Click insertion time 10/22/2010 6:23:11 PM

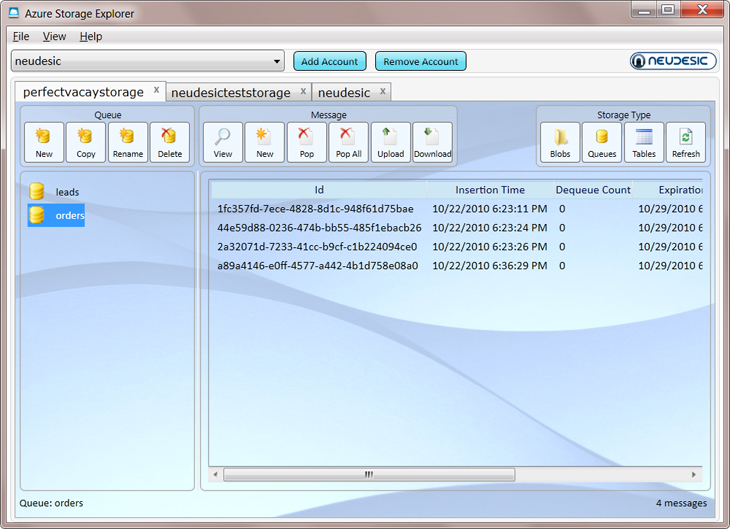pyautogui.click(x=490, y=209)
